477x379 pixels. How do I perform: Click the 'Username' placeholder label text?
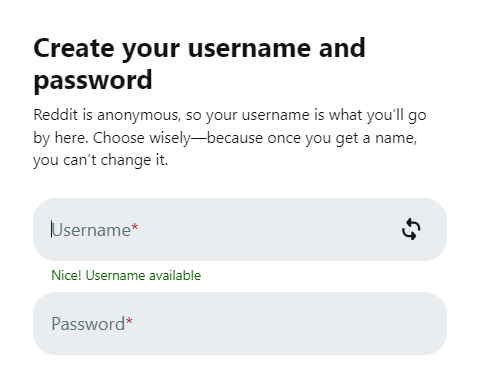(91, 230)
